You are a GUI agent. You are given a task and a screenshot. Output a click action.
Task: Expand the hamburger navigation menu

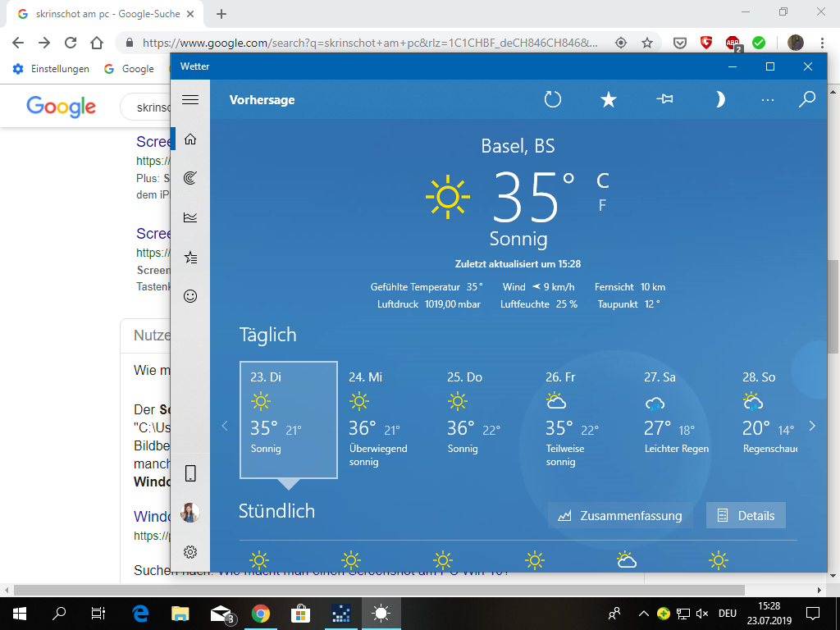pos(190,100)
